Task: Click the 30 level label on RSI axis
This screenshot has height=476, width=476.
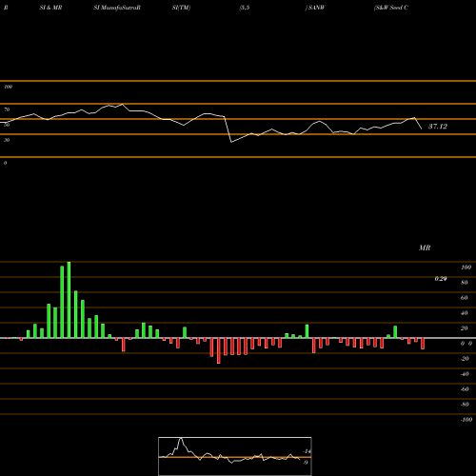Action: click(7, 140)
